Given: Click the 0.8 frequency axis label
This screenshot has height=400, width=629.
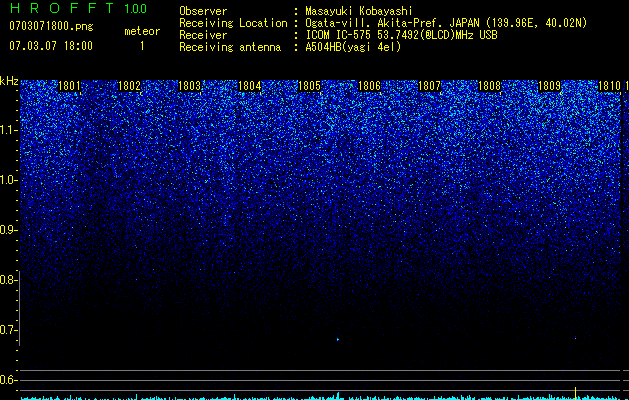Looking at the screenshot, I should 8,280.
